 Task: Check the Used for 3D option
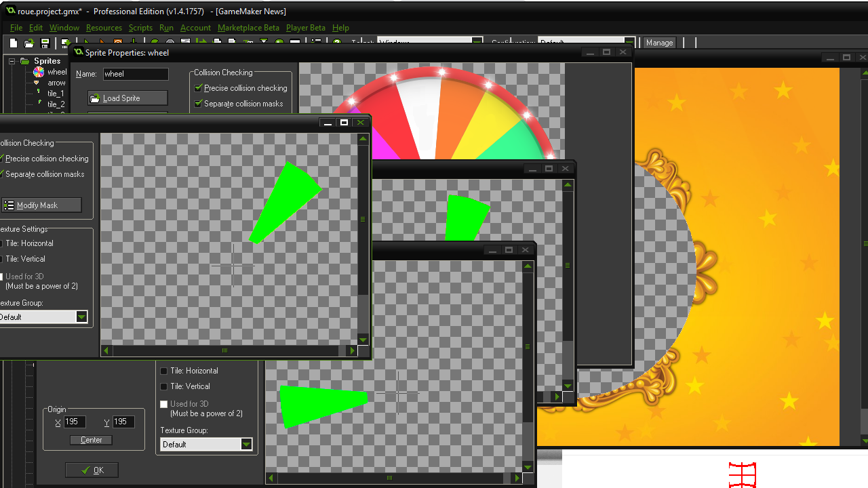tap(163, 404)
